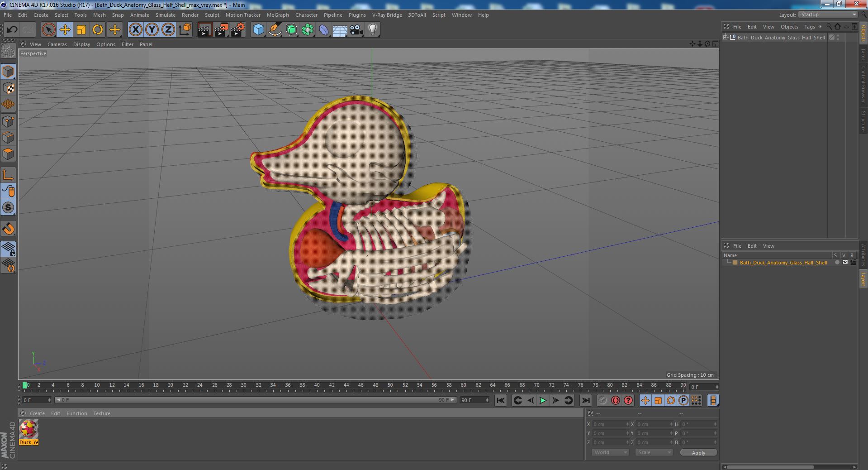Viewport: 868px width, 470px height.
Task: Click the position X coordinate field
Action: (610, 424)
